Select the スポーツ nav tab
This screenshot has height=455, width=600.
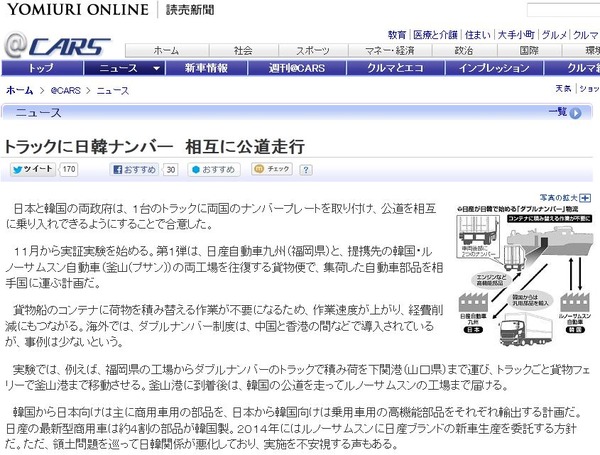pyautogui.click(x=313, y=51)
